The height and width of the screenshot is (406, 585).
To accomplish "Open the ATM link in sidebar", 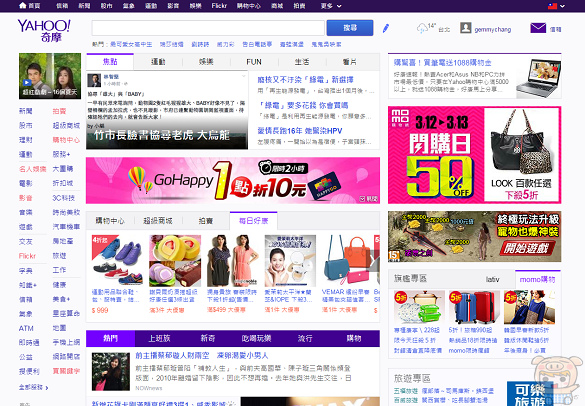I will click(x=26, y=328).
